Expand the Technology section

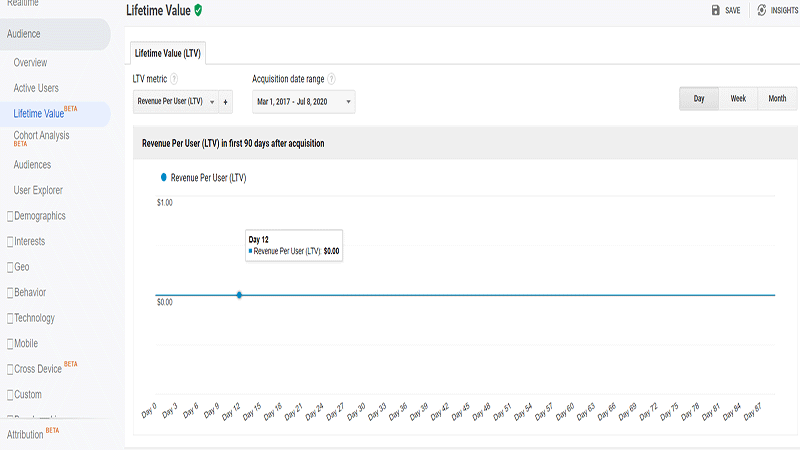[x=31, y=318]
